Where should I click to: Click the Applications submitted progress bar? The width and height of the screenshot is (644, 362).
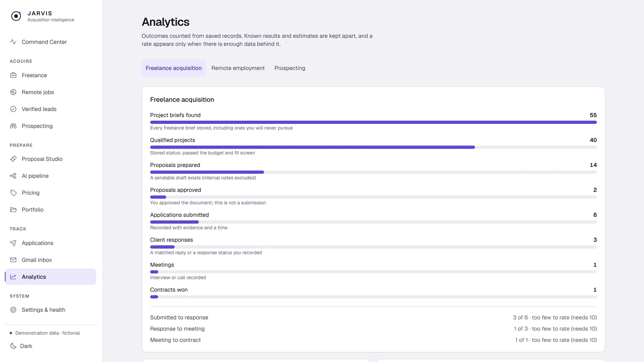click(x=373, y=222)
